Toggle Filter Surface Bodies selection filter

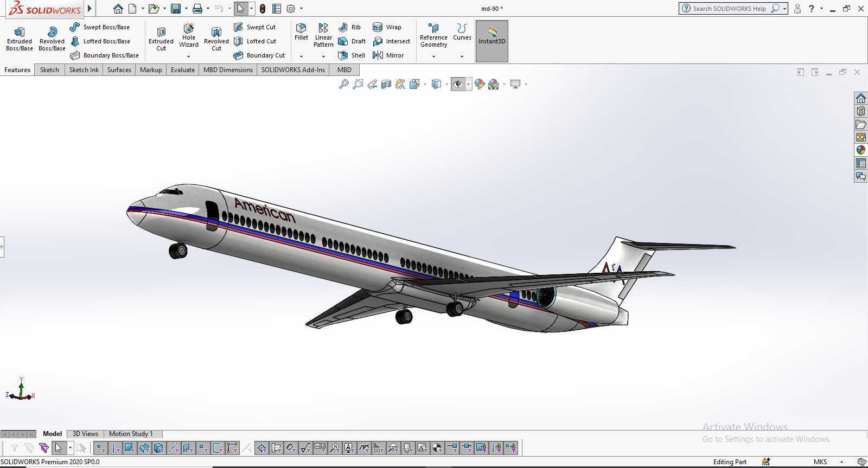144,448
